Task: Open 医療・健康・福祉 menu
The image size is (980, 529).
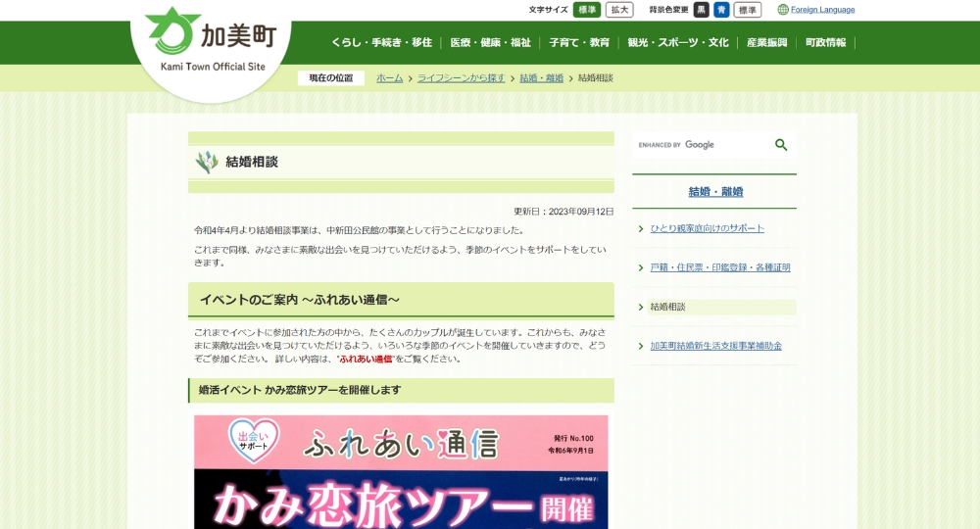Action: tap(491, 42)
